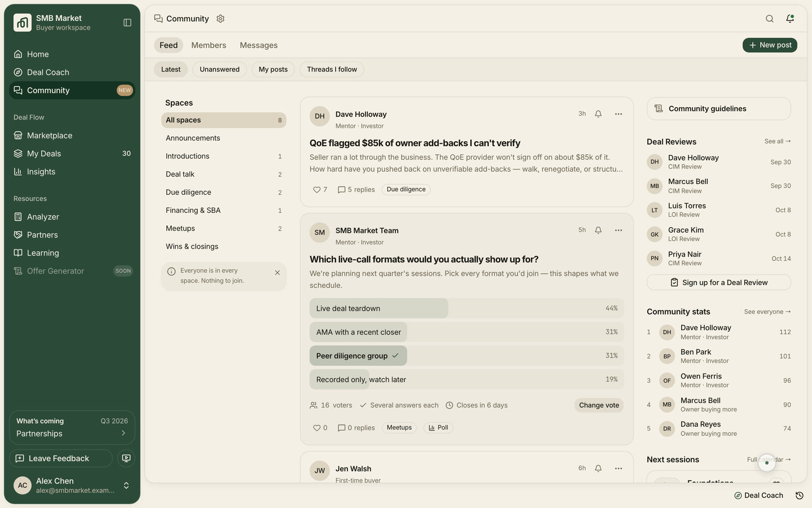Open more options on SMB Market Team post
The width and height of the screenshot is (812, 508).
click(619, 230)
